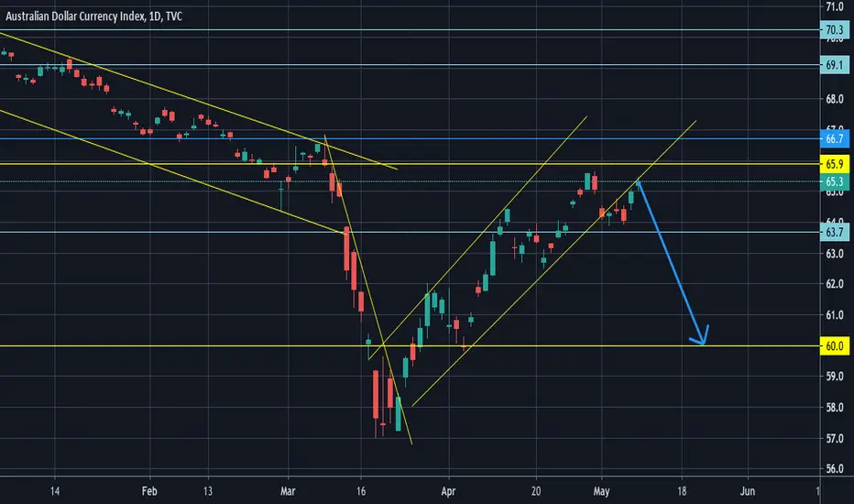Image resolution: width=854 pixels, height=504 pixels.
Task: Click the green 65.3 current price label
Action: coord(834,182)
